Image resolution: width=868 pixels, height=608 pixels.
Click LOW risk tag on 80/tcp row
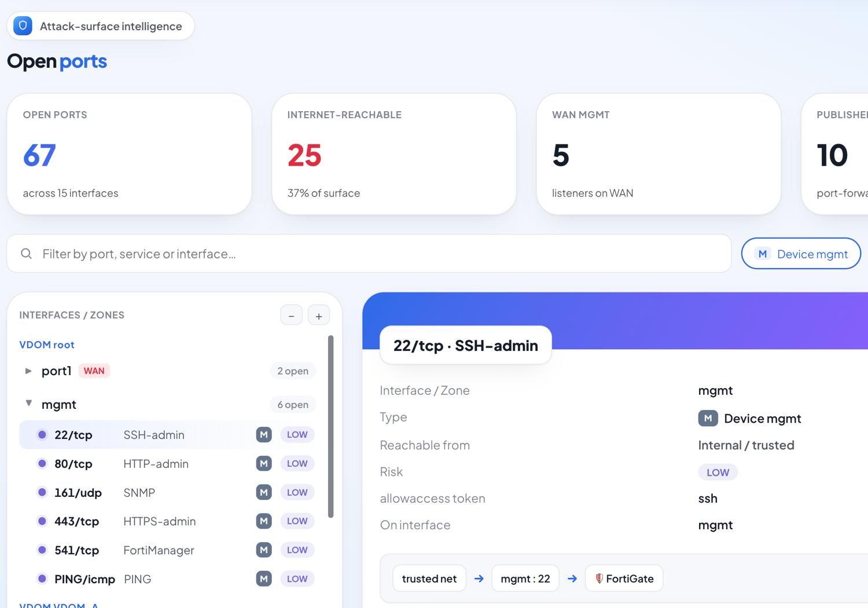(x=297, y=464)
